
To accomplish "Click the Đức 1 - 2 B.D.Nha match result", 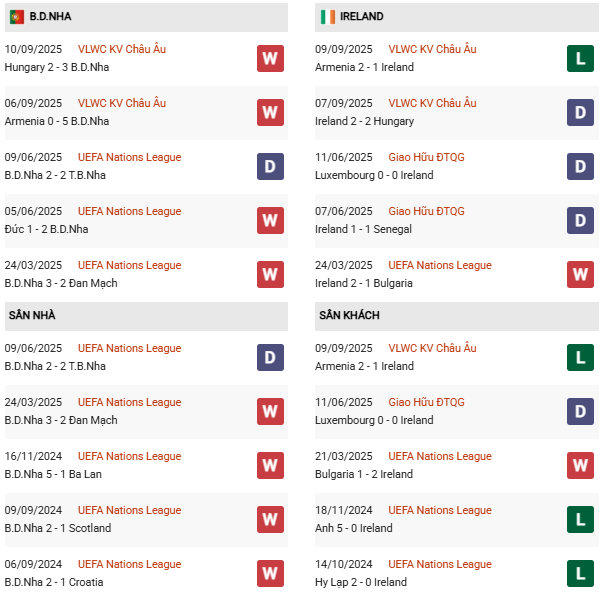I will coord(46,229).
